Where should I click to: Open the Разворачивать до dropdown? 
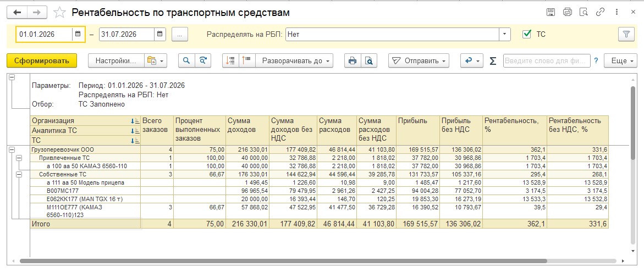pos(294,60)
